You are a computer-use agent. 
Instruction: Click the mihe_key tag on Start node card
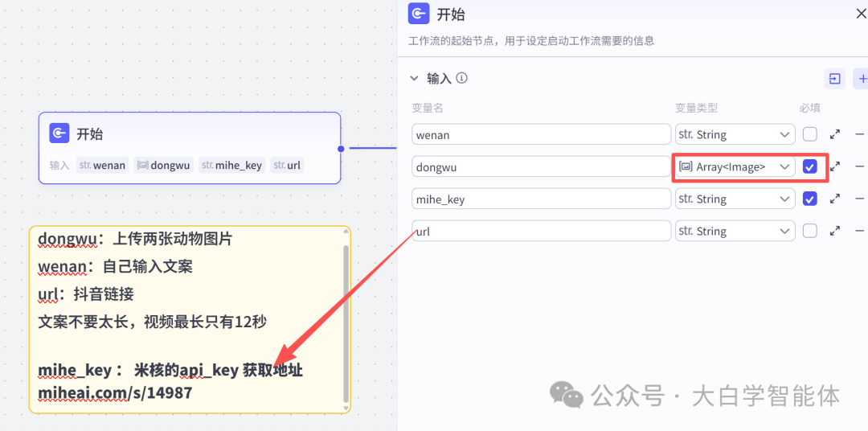pyautogui.click(x=232, y=165)
